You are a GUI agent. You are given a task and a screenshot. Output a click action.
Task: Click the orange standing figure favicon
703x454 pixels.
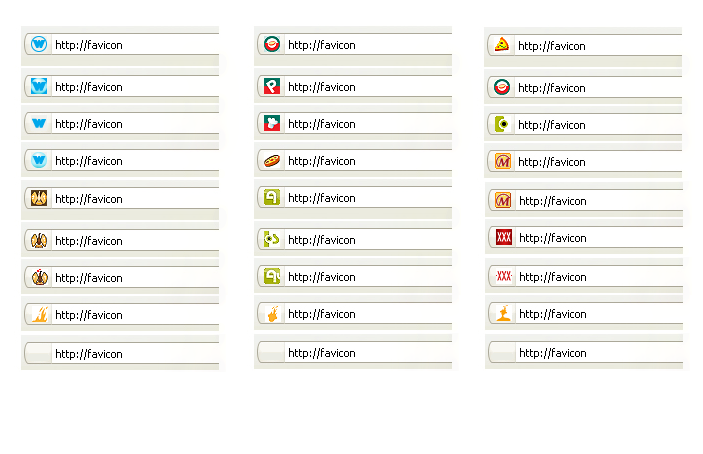(x=503, y=314)
